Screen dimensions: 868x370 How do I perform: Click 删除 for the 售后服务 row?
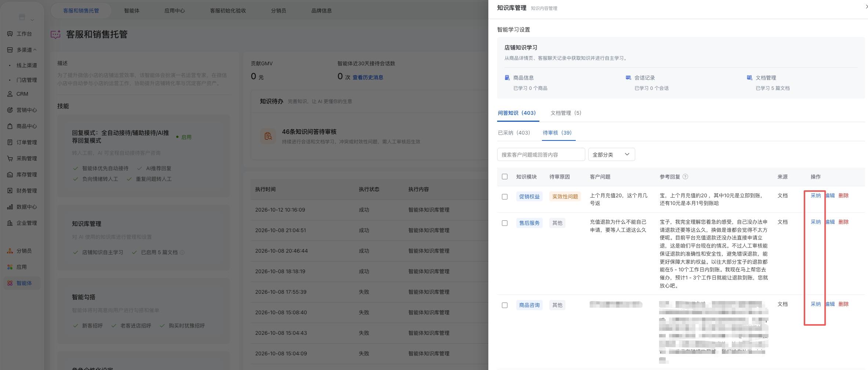click(x=843, y=222)
